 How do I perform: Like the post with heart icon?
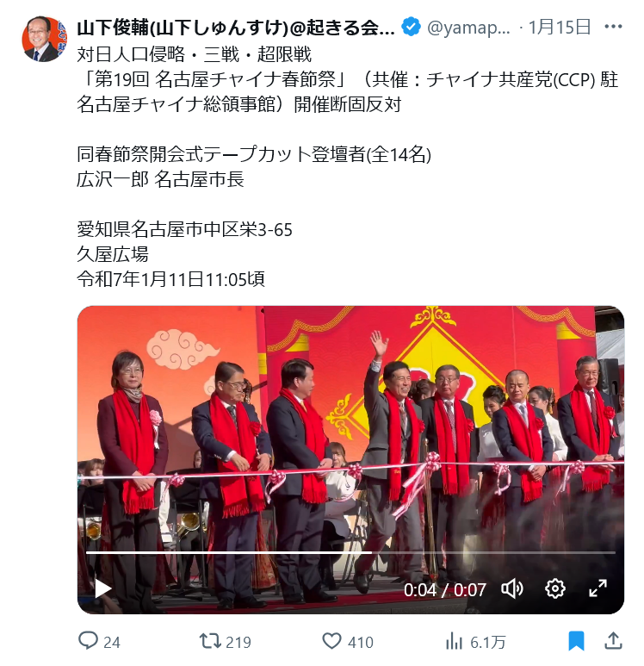click(x=331, y=641)
